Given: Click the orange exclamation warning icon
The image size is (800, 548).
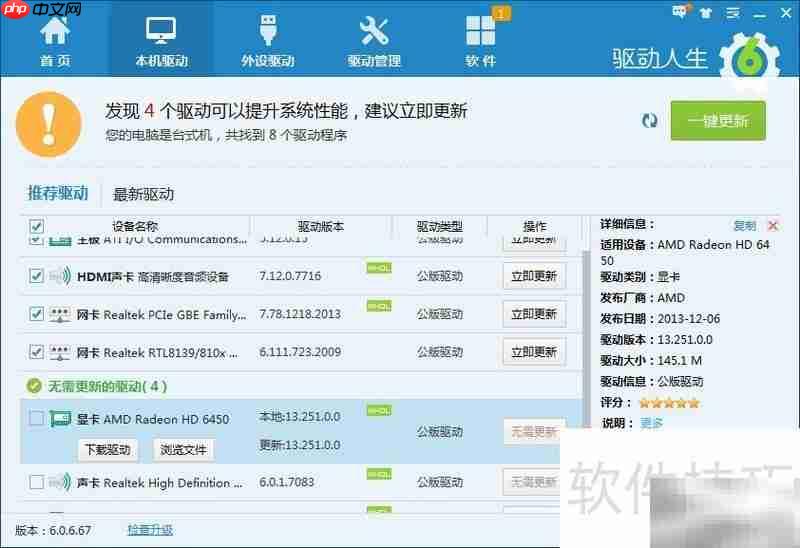Looking at the screenshot, I should click(48, 124).
